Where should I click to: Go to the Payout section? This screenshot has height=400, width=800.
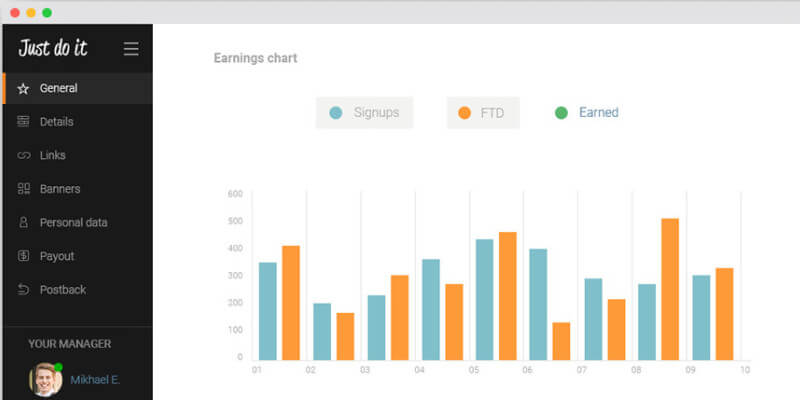(57, 256)
